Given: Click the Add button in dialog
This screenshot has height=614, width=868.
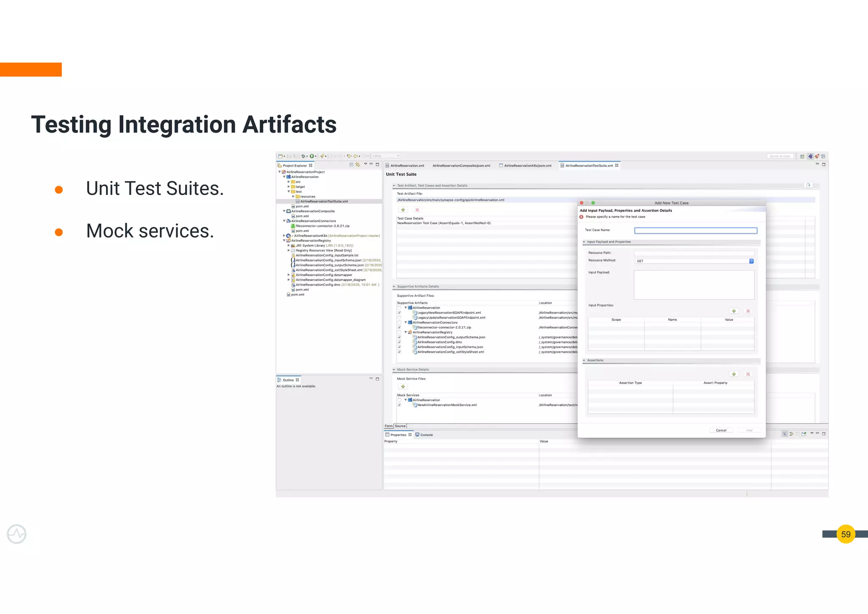Looking at the screenshot, I should (x=749, y=430).
